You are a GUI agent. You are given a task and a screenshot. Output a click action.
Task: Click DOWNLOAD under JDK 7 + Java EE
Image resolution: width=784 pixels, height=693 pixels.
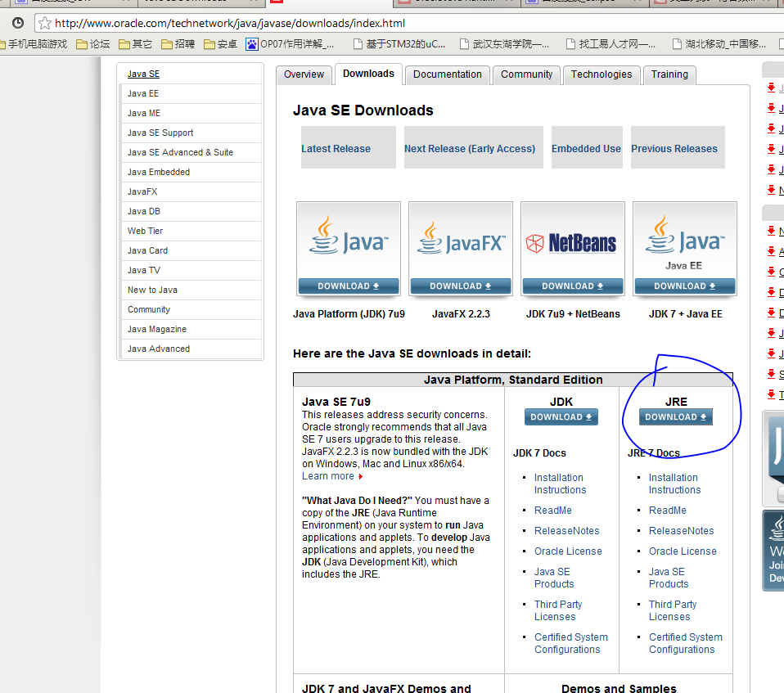pyautogui.click(x=684, y=286)
